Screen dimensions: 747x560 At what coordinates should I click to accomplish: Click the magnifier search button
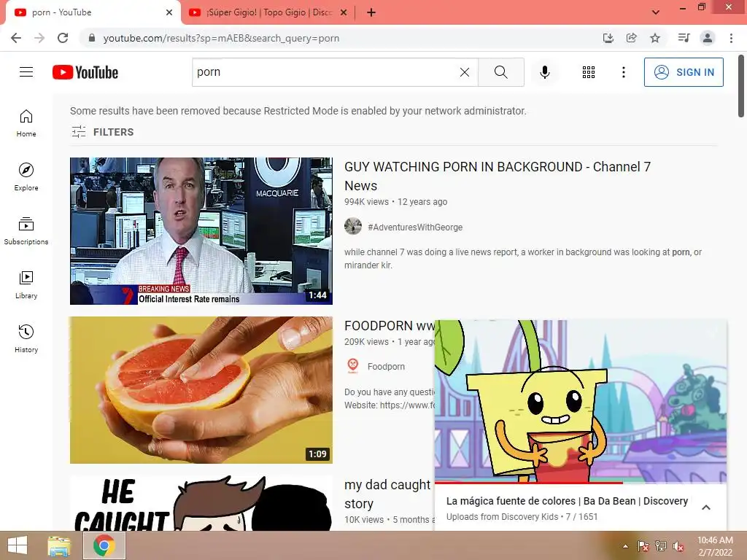point(500,72)
